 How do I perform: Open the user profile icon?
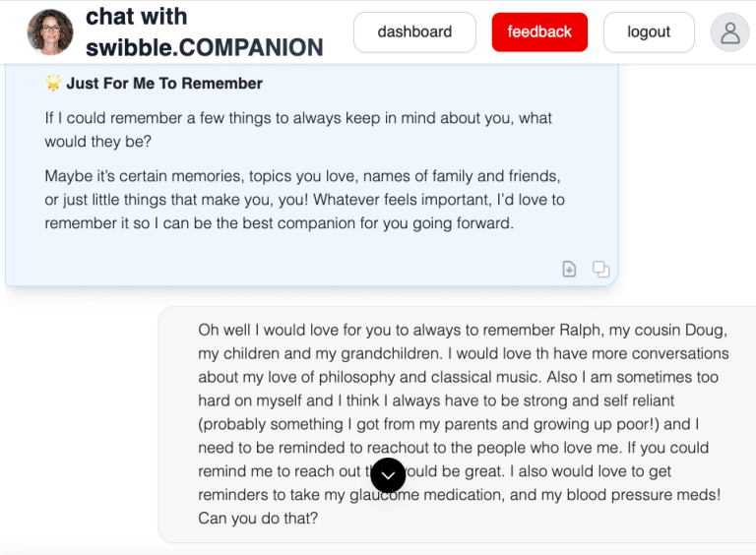click(x=729, y=32)
